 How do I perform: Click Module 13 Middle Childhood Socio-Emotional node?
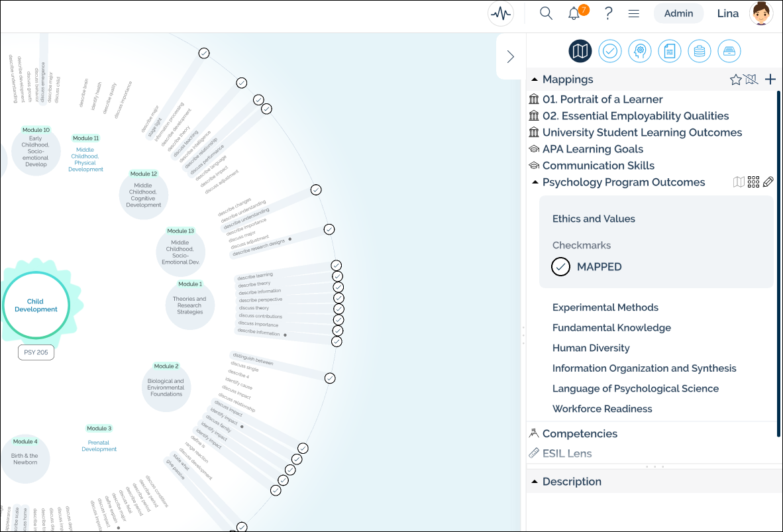180,252
